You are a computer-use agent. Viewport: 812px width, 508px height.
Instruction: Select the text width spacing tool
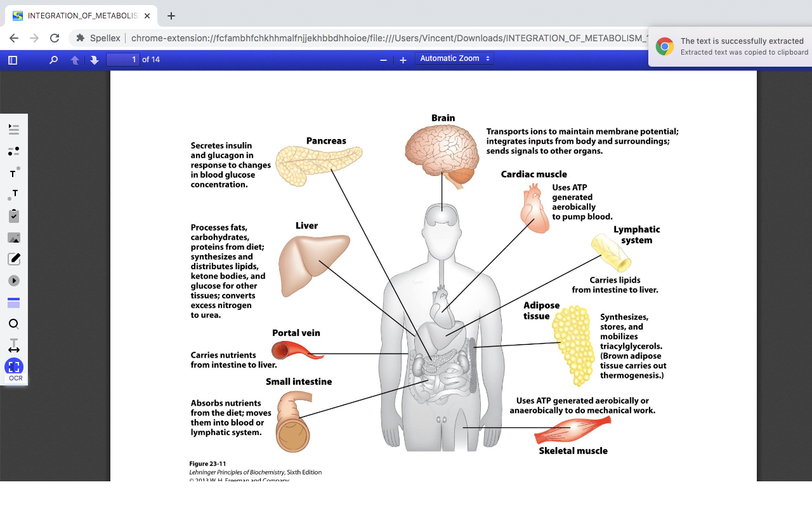coord(14,346)
